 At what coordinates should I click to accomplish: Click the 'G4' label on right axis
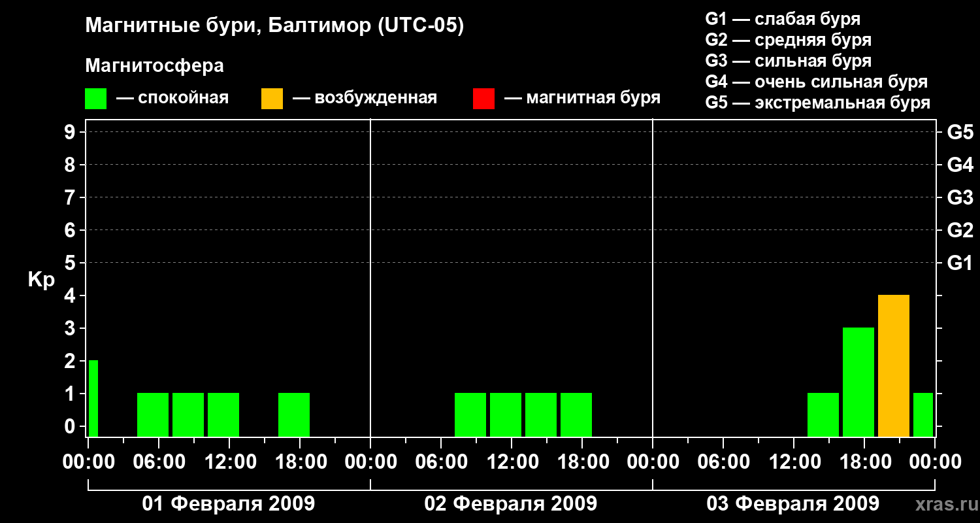pyautogui.click(x=960, y=165)
